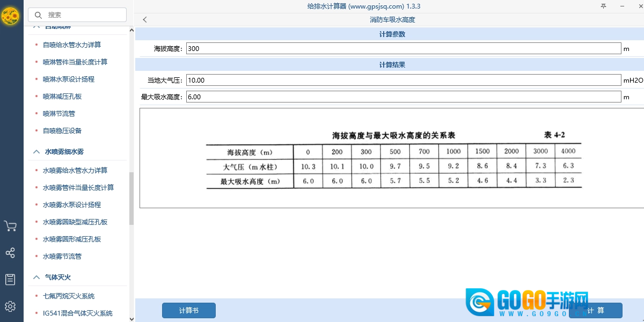644x322 pixels.
Task: Open 七氟丙烷灭火系统
Action: tap(69, 296)
